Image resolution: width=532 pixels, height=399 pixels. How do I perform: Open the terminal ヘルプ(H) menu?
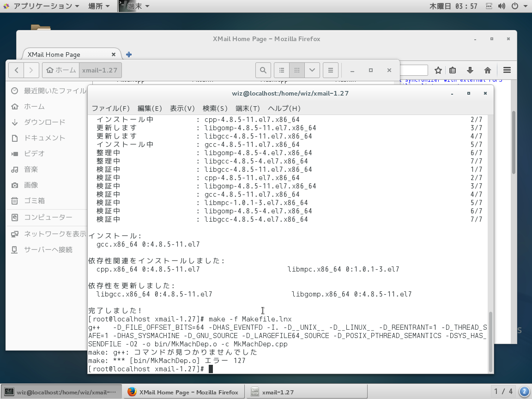(x=284, y=108)
